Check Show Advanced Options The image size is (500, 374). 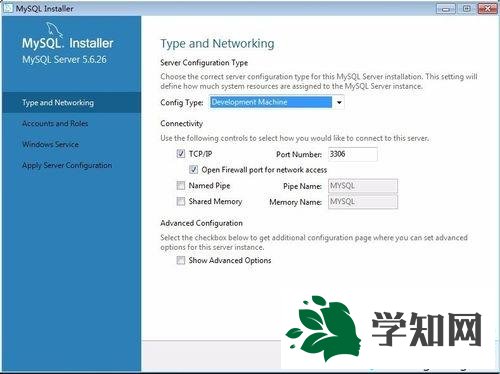pos(181,260)
